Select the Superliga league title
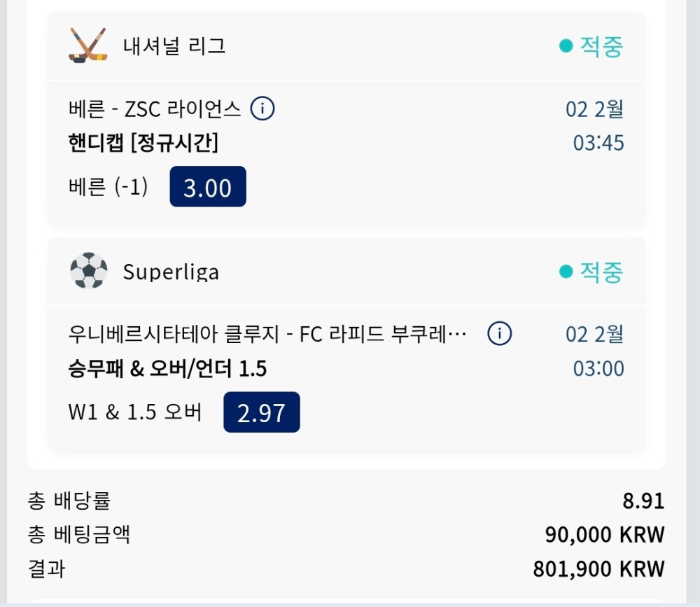The width and height of the screenshot is (700, 607). click(x=171, y=272)
